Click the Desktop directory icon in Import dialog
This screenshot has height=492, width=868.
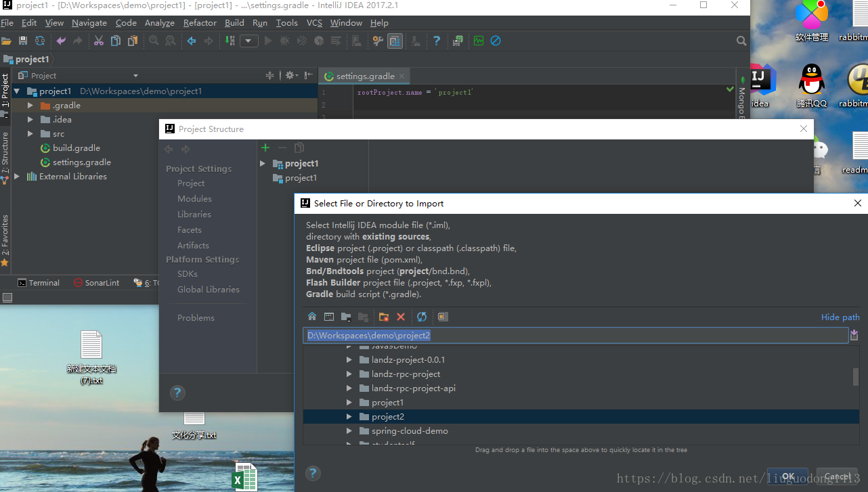(329, 317)
